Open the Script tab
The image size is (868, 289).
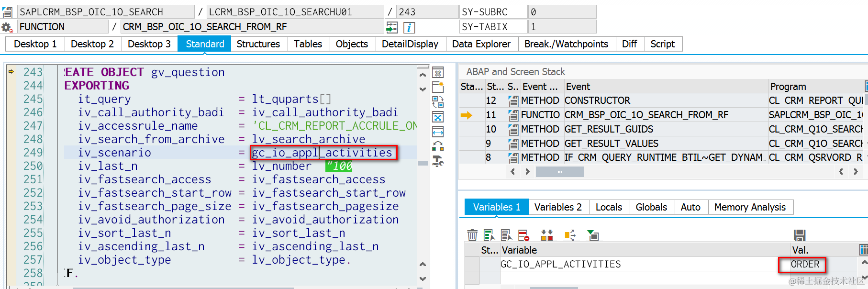(662, 44)
